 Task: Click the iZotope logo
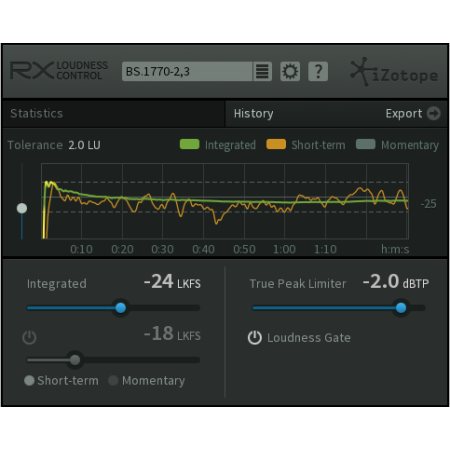394,72
